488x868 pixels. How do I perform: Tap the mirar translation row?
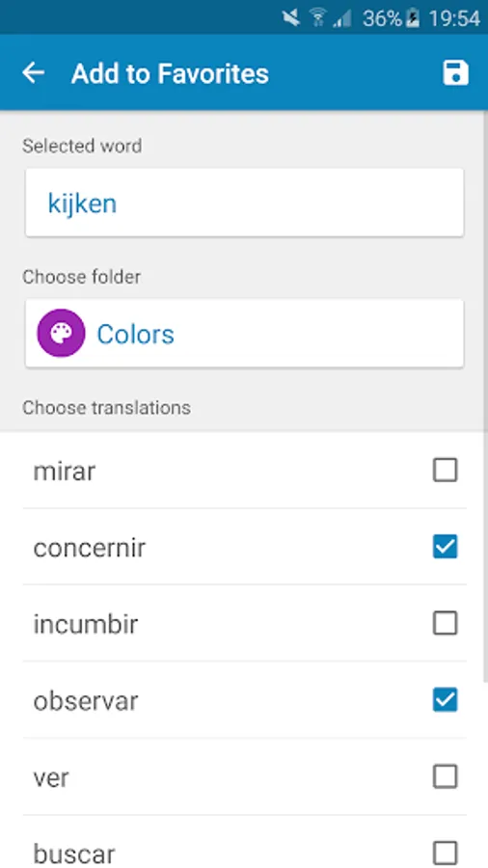[244, 471]
